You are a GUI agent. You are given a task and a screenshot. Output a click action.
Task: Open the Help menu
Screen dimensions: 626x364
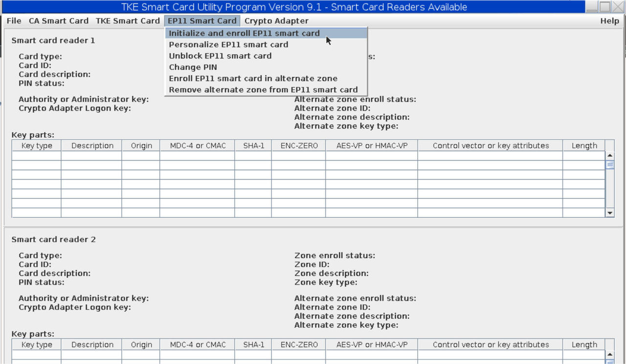coord(609,21)
